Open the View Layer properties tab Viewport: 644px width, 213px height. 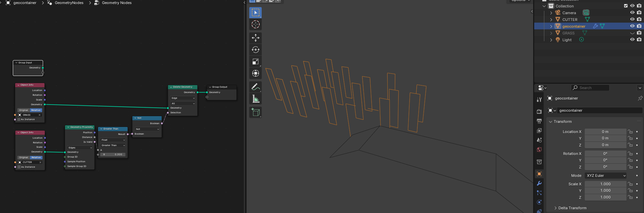[539, 130]
